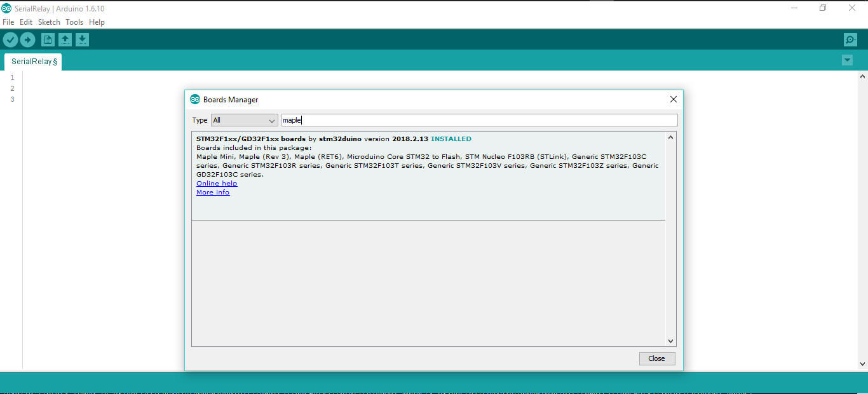Click the Upload arrow button
Viewport: 868px width, 394px height.
point(27,40)
